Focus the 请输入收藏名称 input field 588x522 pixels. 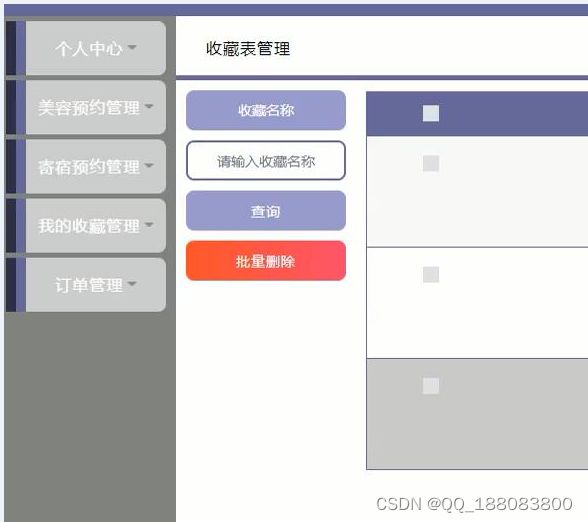tap(266, 160)
